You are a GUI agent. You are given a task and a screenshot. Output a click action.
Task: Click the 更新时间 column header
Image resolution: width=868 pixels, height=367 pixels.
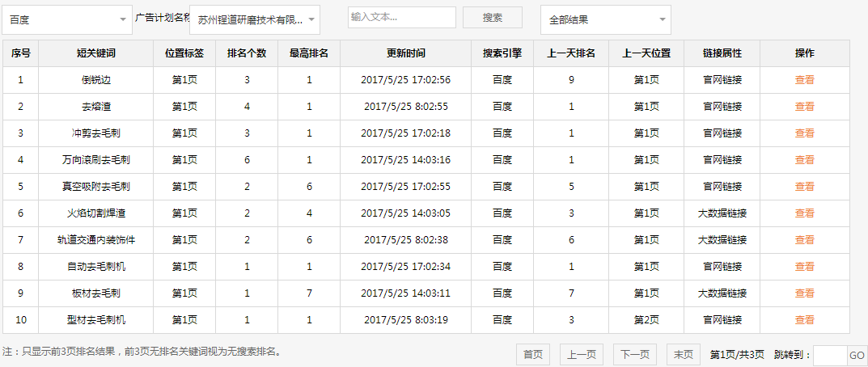click(406, 53)
